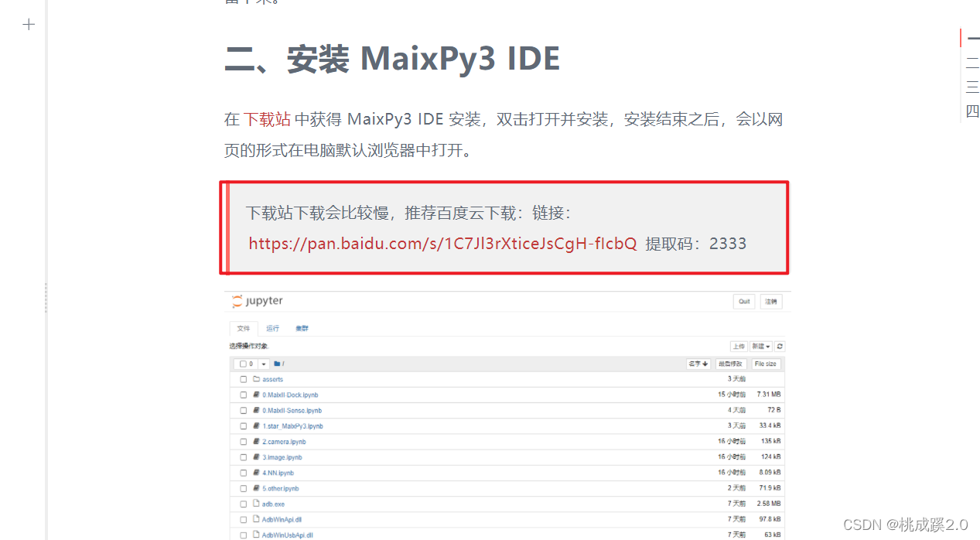Viewport: 980px width, 540px height.
Task: Click the heading 二、安装 MaixPy3 IDE
Action: [392, 59]
